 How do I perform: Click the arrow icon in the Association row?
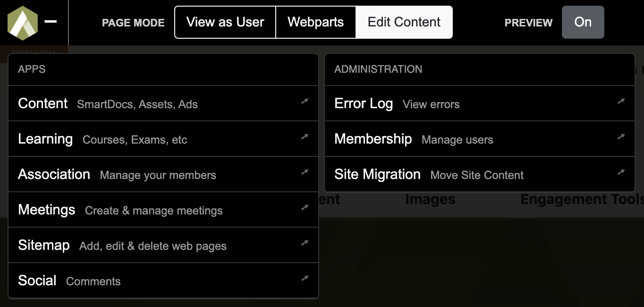(305, 172)
